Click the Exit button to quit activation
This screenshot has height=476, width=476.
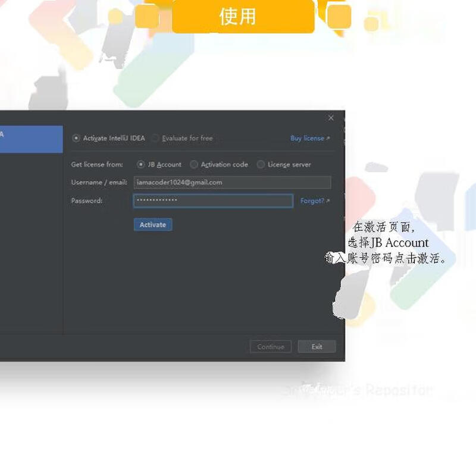[x=317, y=347]
